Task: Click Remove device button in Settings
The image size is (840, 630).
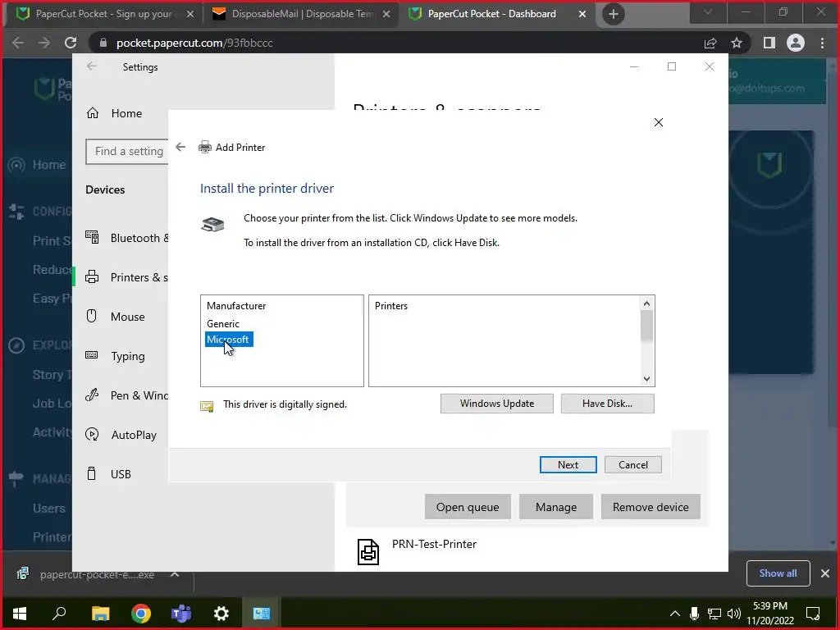Action: [x=651, y=507]
